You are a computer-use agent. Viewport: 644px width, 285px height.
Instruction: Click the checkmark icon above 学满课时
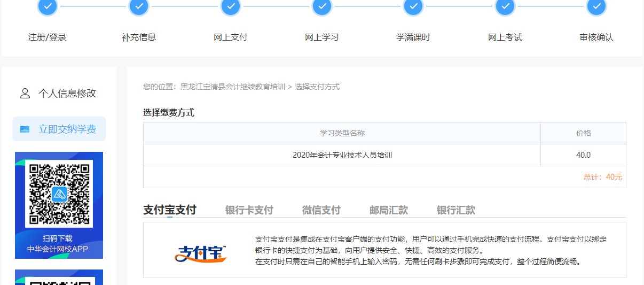pyautogui.click(x=413, y=6)
